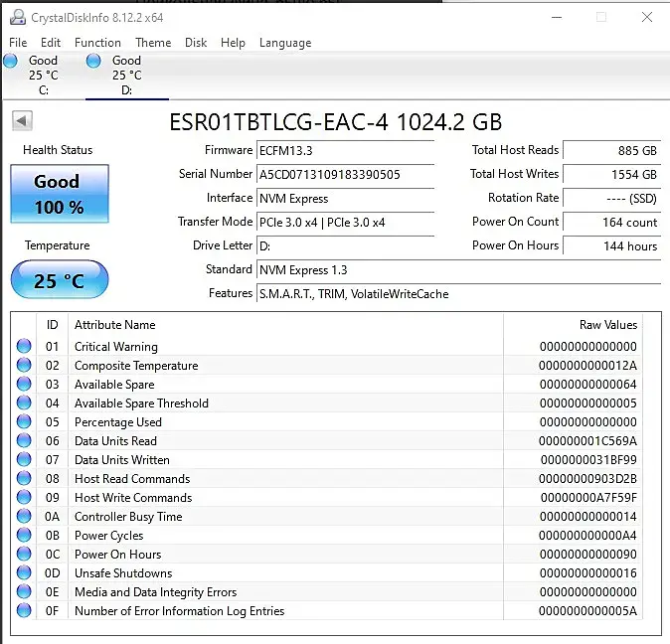Image resolution: width=670 pixels, height=644 pixels.
Task: Click the Serial Number value field
Action: click(x=345, y=174)
